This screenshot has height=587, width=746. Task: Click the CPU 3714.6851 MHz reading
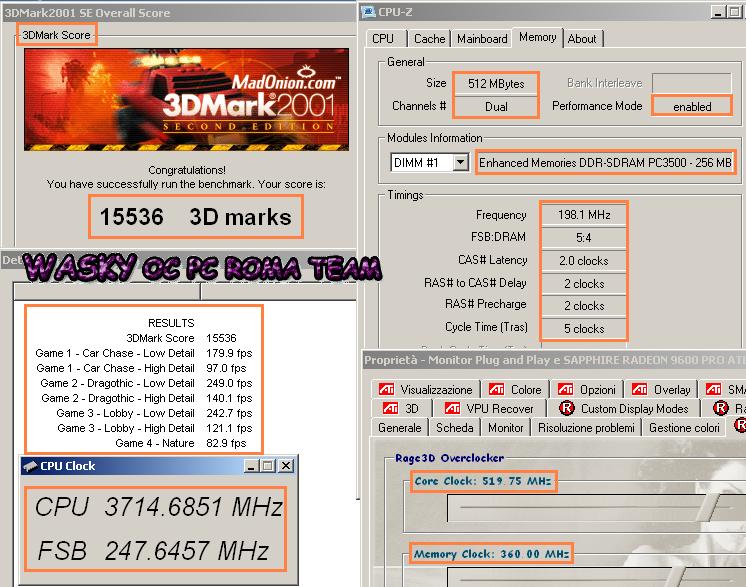pos(158,507)
